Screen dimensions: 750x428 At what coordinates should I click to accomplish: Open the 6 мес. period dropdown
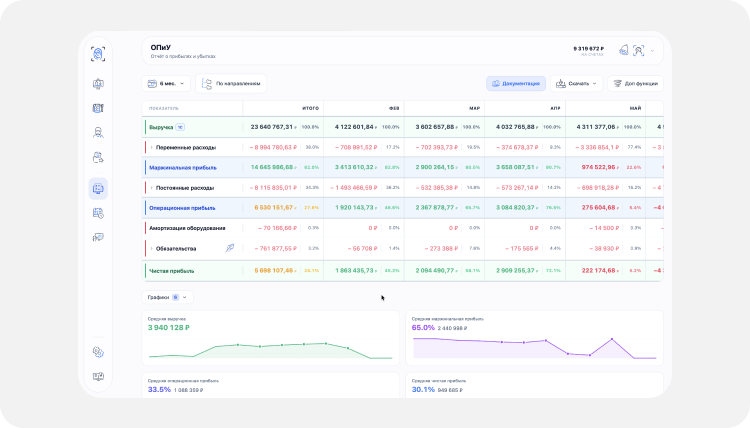(x=166, y=84)
